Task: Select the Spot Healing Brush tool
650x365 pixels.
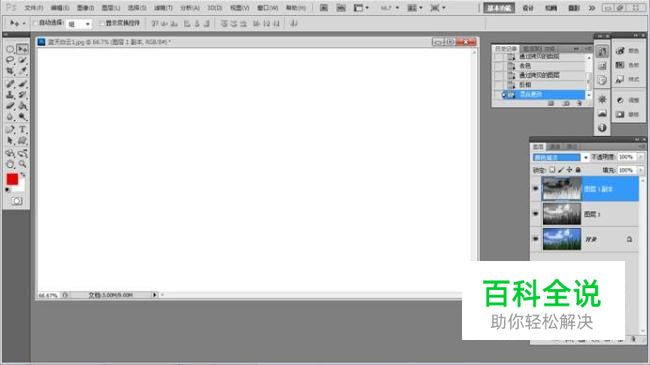Action: click(x=10, y=84)
